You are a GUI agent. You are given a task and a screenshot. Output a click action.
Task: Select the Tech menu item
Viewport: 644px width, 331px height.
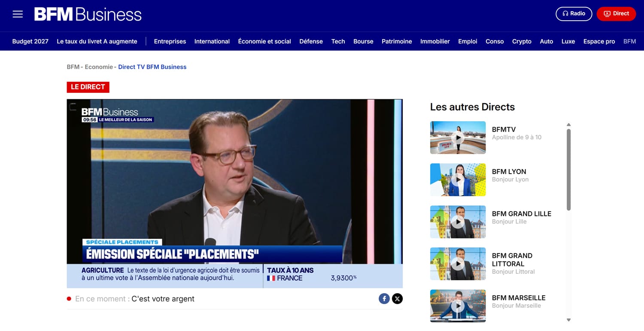click(338, 41)
